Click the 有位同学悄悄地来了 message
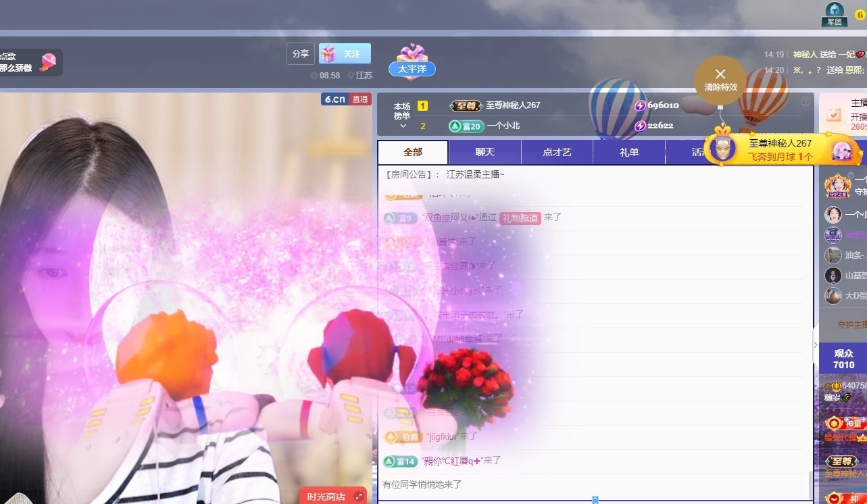The image size is (867, 504). point(422,485)
